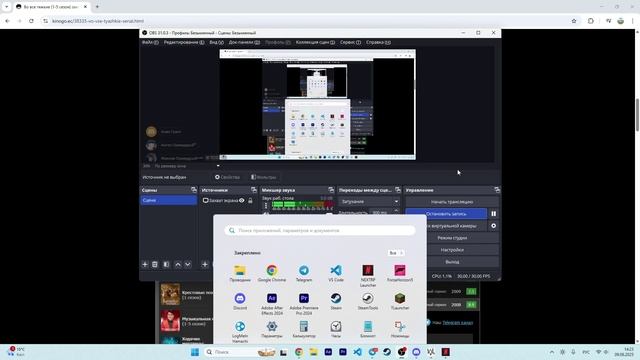Click the desktop audio volume meter
The height and width of the screenshot is (360, 640).
click(x=302, y=204)
